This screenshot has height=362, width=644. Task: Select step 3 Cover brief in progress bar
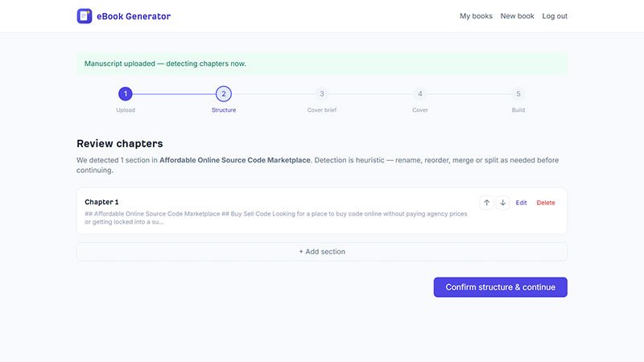tap(322, 94)
